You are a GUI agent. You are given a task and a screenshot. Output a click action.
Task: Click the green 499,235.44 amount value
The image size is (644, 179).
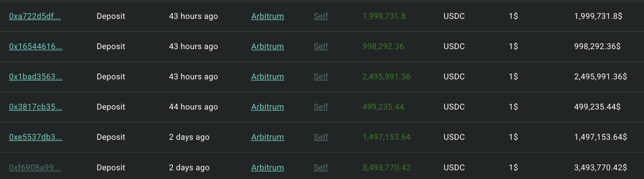383,107
